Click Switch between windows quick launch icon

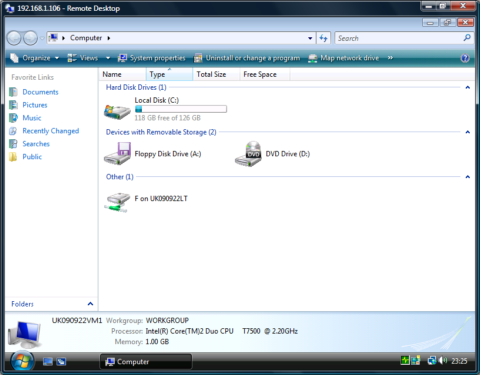point(61,361)
